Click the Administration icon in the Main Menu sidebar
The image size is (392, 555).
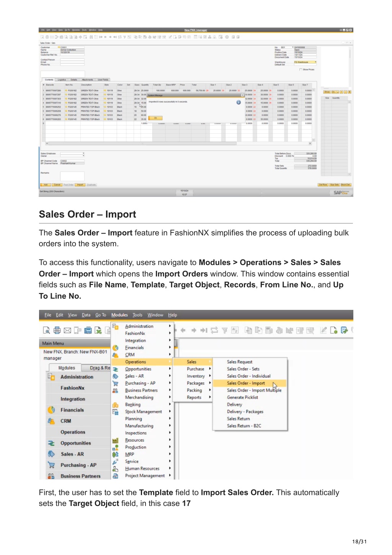[51, 377]
